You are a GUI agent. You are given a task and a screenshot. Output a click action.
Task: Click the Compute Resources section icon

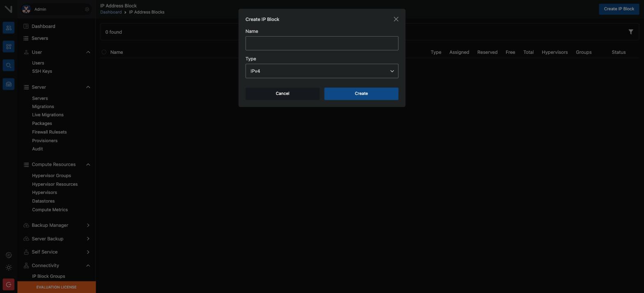click(x=26, y=164)
